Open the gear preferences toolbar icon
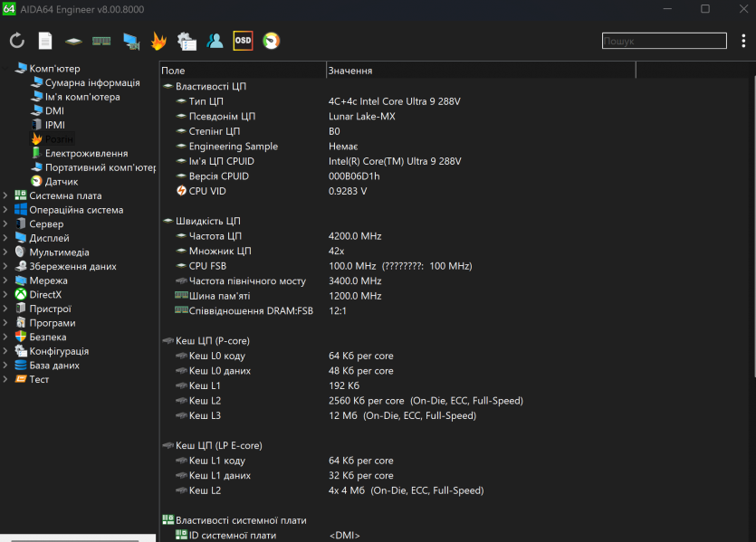Viewport: 756px width, 542px height. click(x=187, y=41)
